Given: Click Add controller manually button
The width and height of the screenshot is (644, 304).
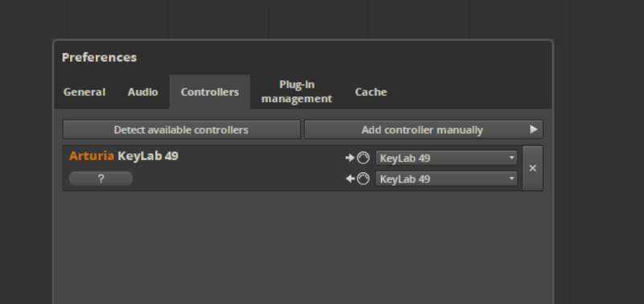Looking at the screenshot, I should coord(423,129).
